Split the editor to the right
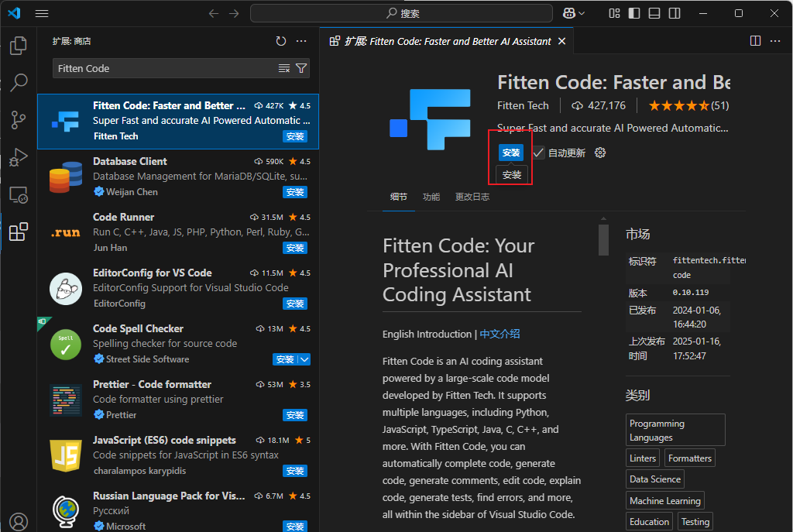 pyautogui.click(x=756, y=41)
